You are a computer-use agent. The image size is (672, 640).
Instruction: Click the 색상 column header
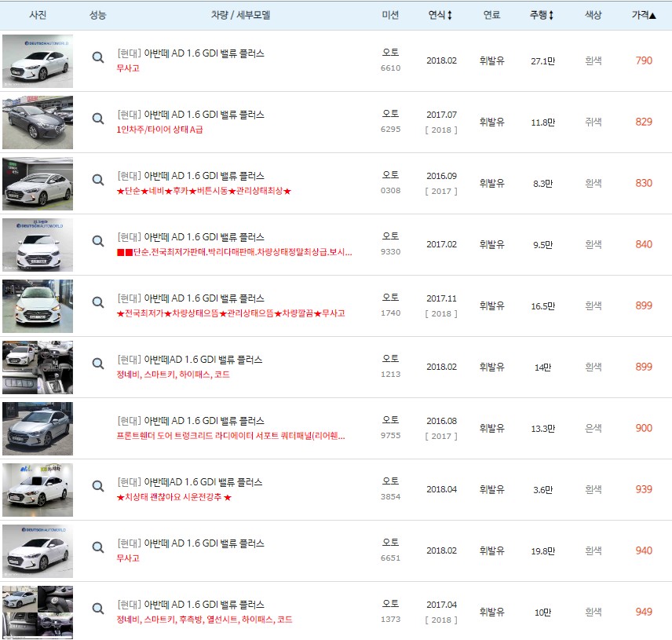(593, 15)
